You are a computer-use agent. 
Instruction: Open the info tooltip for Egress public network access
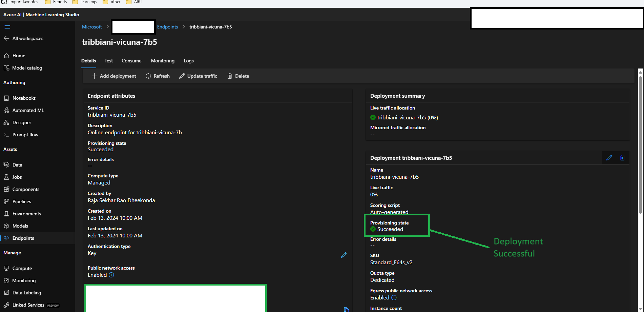394,297
